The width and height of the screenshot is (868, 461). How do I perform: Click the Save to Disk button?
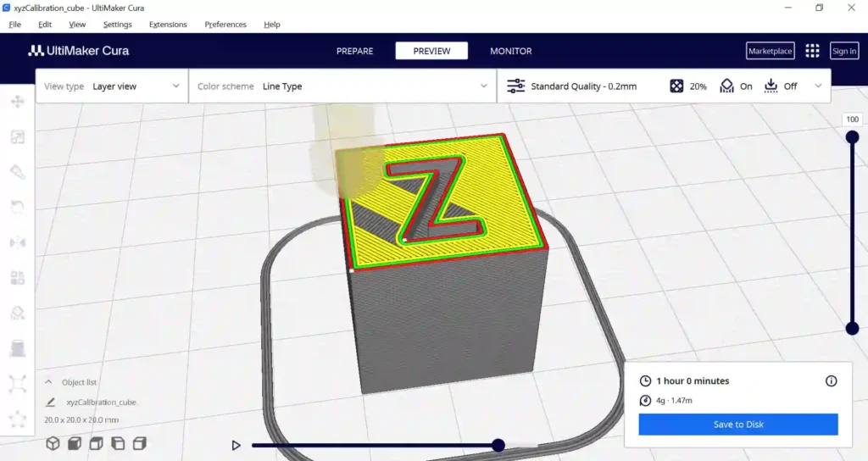pyautogui.click(x=738, y=425)
